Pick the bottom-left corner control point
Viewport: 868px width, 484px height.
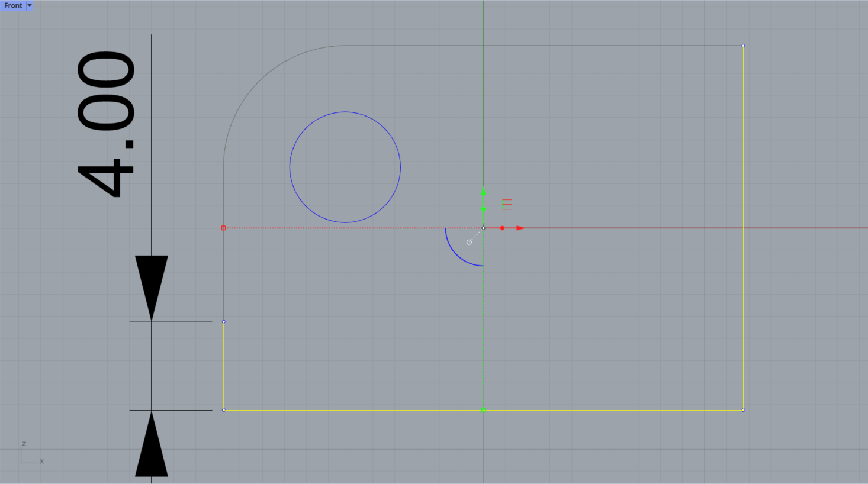tap(224, 410)
